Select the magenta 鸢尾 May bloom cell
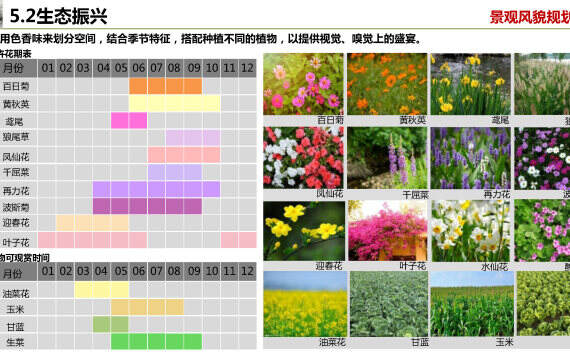 coord(120,120)
